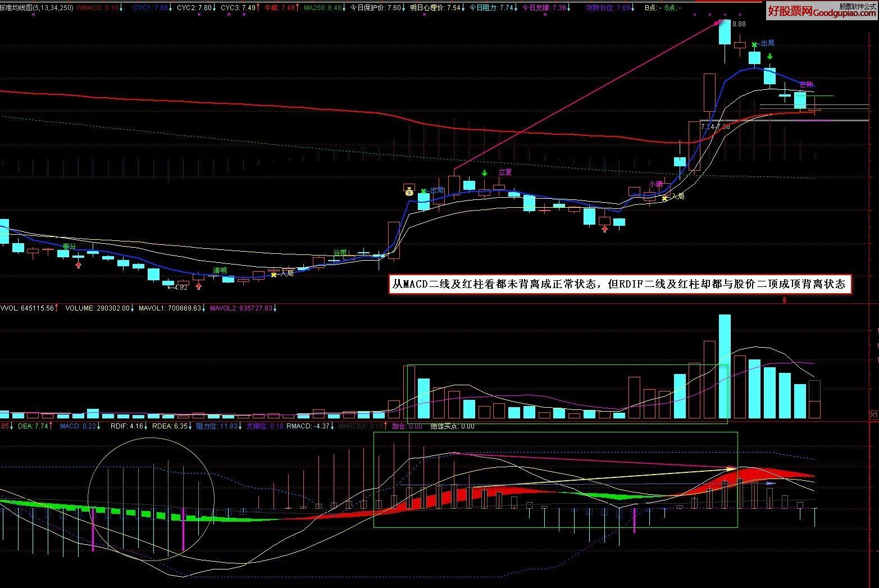Image resolution: width=879 pixels, height=588 pixels.
Task: Click the 清明 solar term label
Action: (x=220, y=271)
